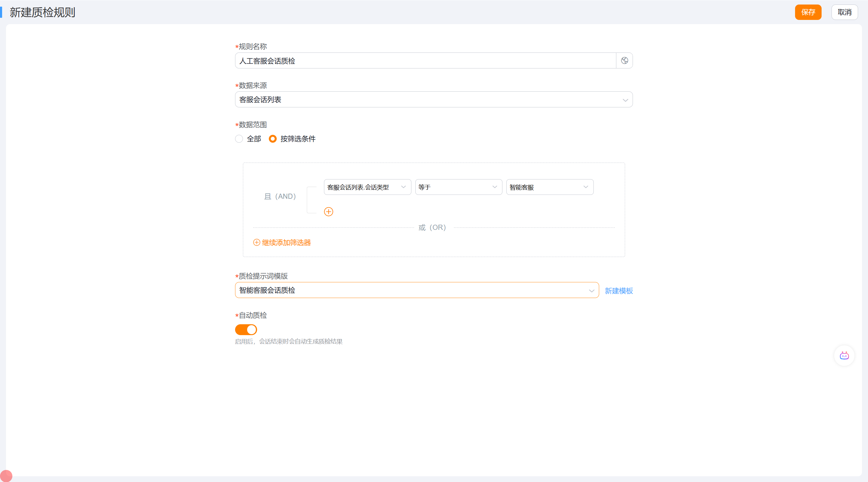
Task: Open the 客服会话列表.会话类型 field dropdown
Action: click(x=367, y=187)
